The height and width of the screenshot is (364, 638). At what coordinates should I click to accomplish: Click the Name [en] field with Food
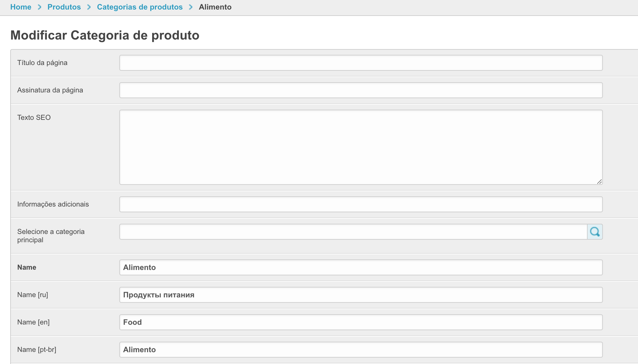coord(361,322)
